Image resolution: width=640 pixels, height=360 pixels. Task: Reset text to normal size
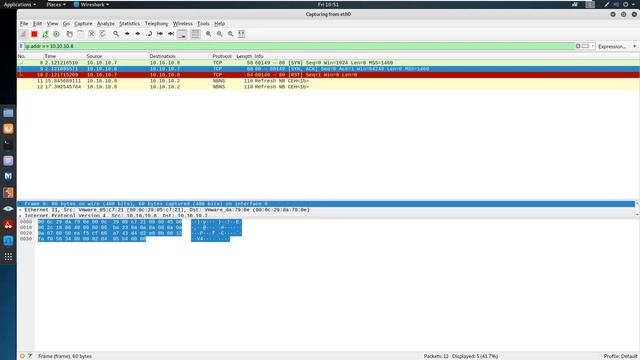(x=231, y=34)
